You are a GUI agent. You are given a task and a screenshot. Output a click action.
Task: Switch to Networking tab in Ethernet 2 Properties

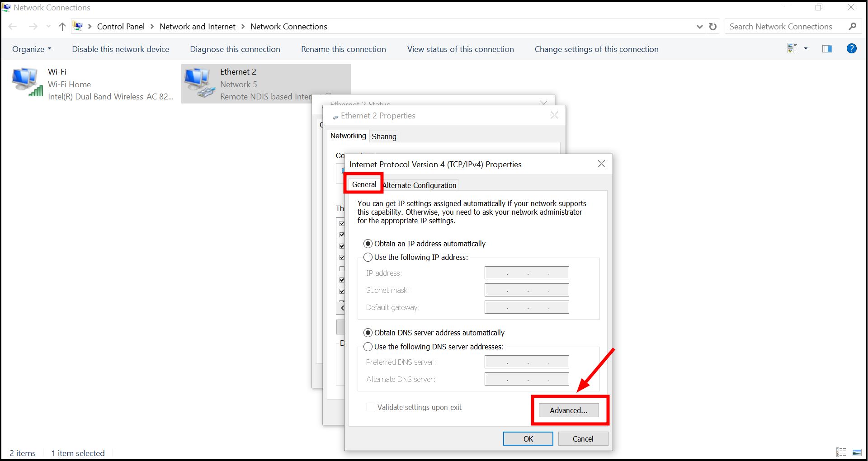pos(348,136)
